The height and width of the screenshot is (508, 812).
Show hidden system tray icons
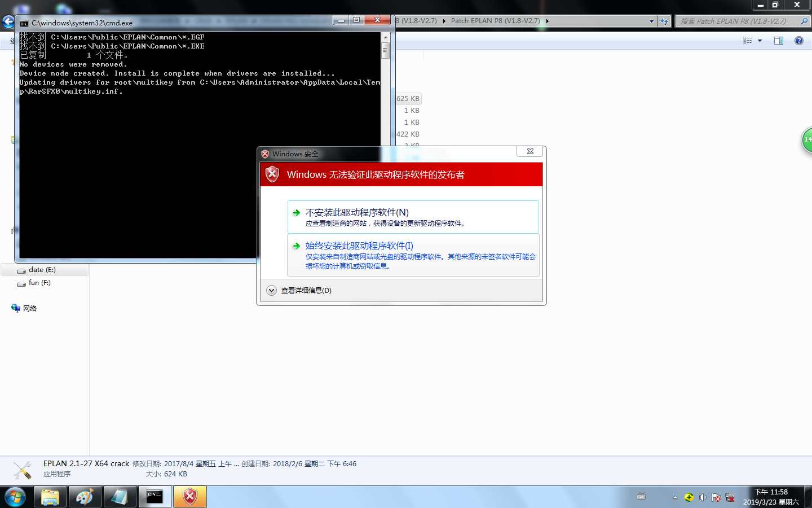(x=675, y=497)
